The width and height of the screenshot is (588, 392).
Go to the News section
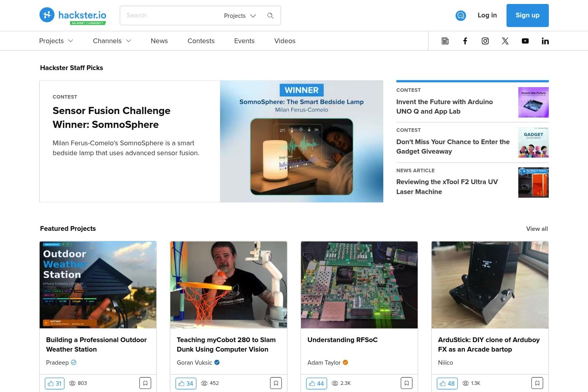[x=159, y=41]
